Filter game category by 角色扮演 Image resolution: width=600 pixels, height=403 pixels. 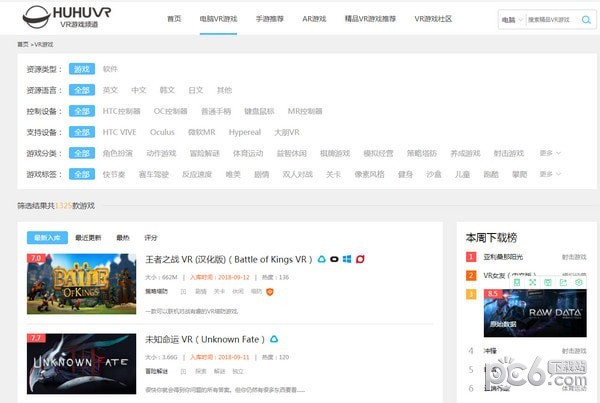click(117, 153)
